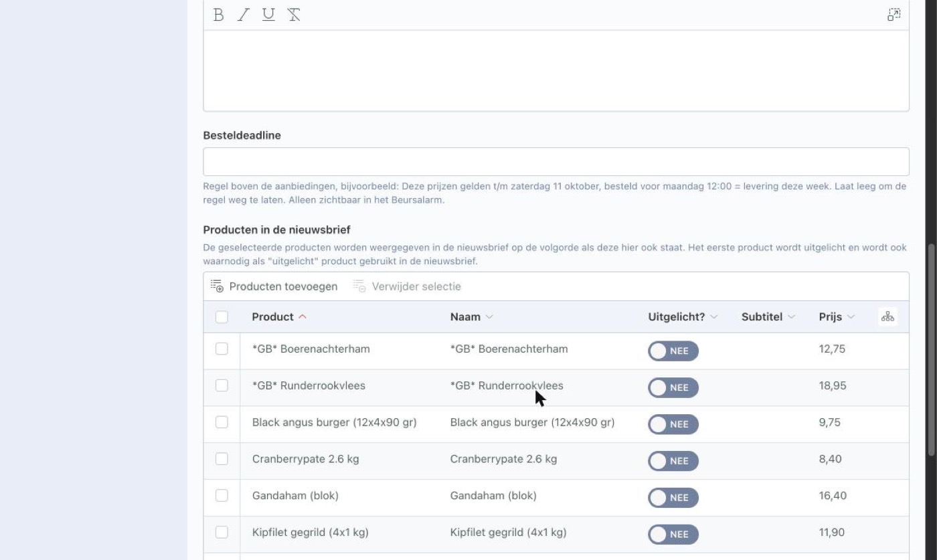The height and width of the screenshot is (560, 937).
Task: Expand the Prijs column dropdown
Action: point(851,317)
